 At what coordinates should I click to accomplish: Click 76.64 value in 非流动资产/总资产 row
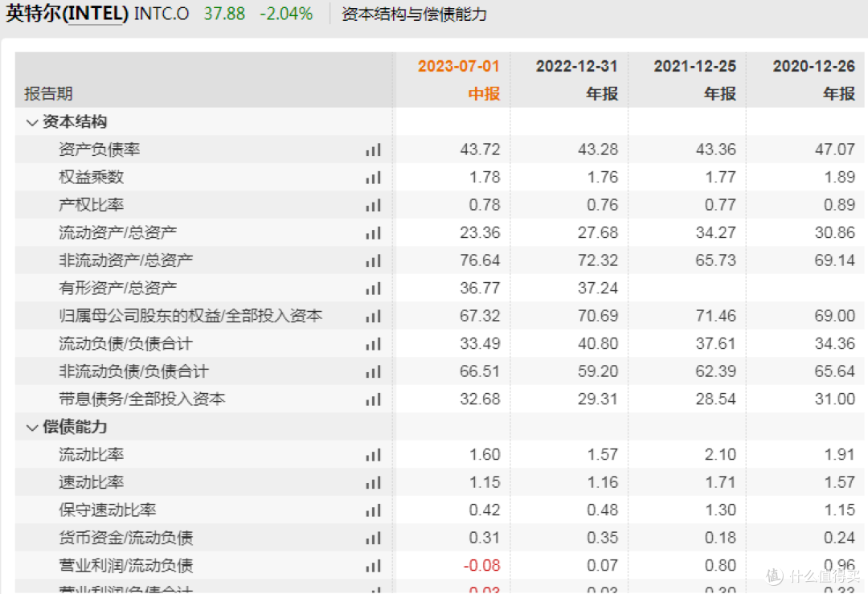[480, 260]
